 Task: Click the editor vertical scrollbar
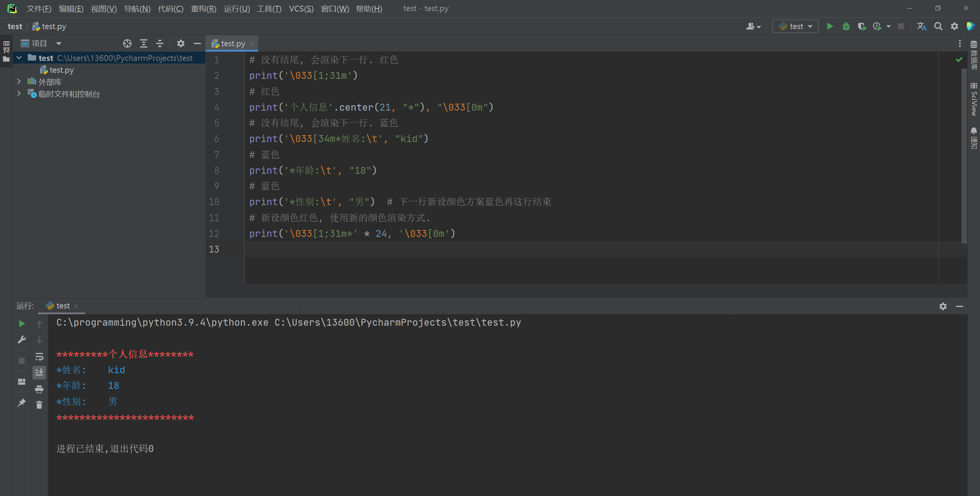[x=964, y=153]
